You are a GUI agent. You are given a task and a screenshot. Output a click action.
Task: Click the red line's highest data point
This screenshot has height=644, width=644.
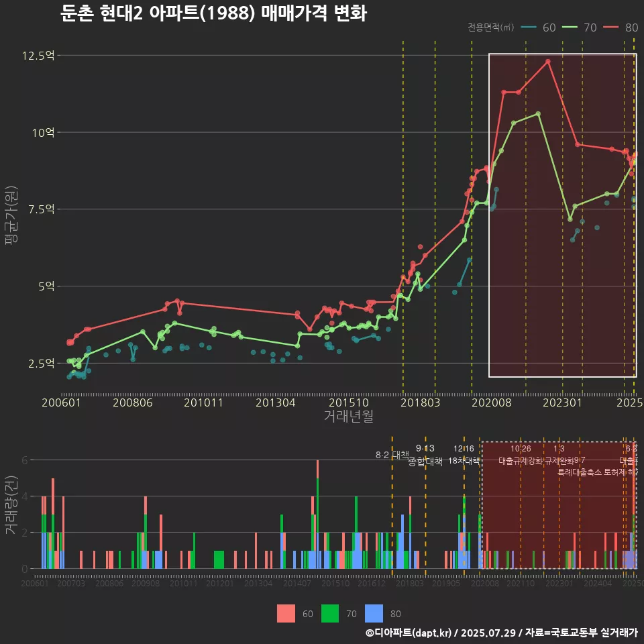548,62
